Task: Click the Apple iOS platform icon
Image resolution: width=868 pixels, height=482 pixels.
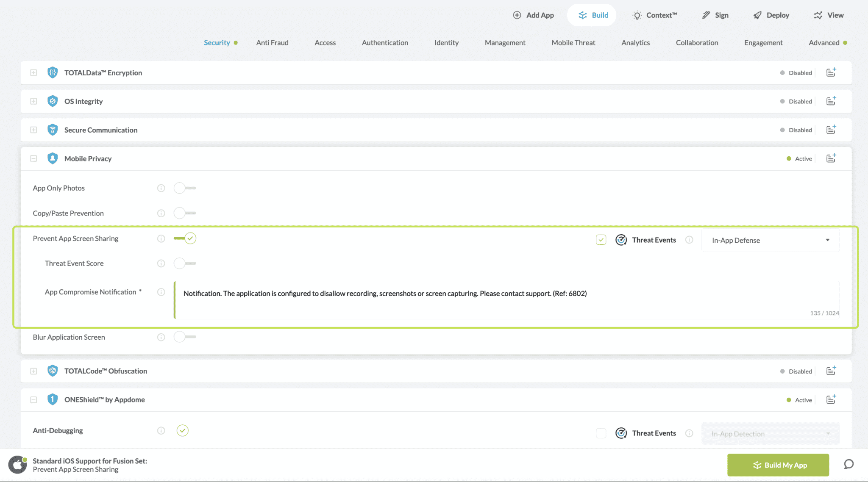Action: [x=17, y=465]
